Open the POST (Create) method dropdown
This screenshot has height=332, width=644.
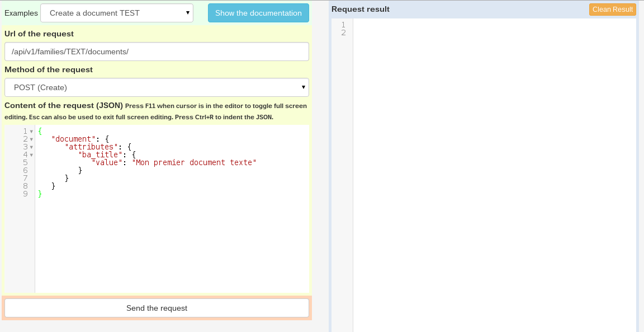coord(157,87)
